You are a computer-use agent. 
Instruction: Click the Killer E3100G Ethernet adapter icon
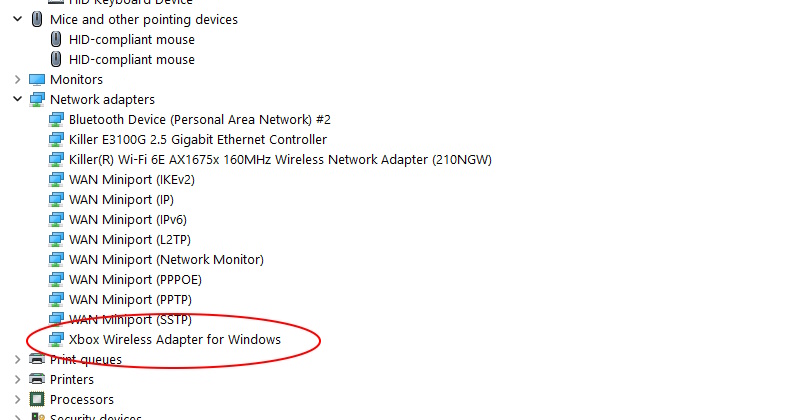(x=56, y=139)
